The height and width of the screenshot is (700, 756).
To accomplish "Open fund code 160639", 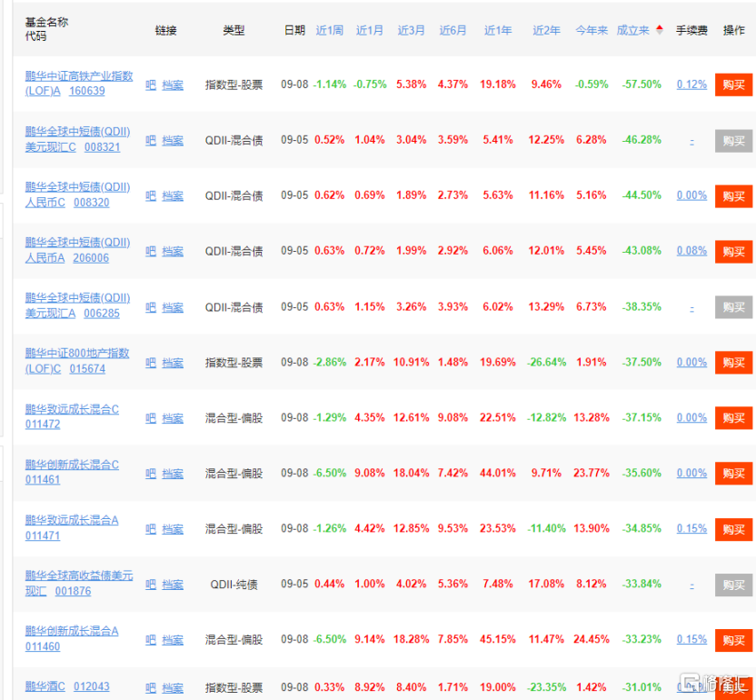I will click(87, 91).
